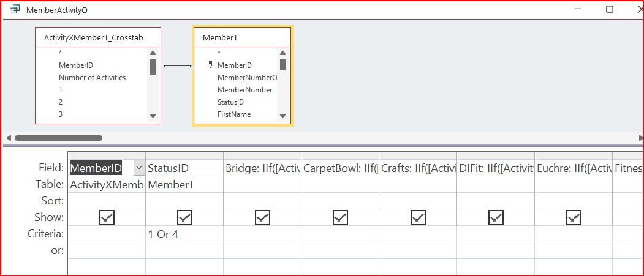Select Number of Activities field
The height and width of the screenshot is (276, 644).
pos(92,78)
